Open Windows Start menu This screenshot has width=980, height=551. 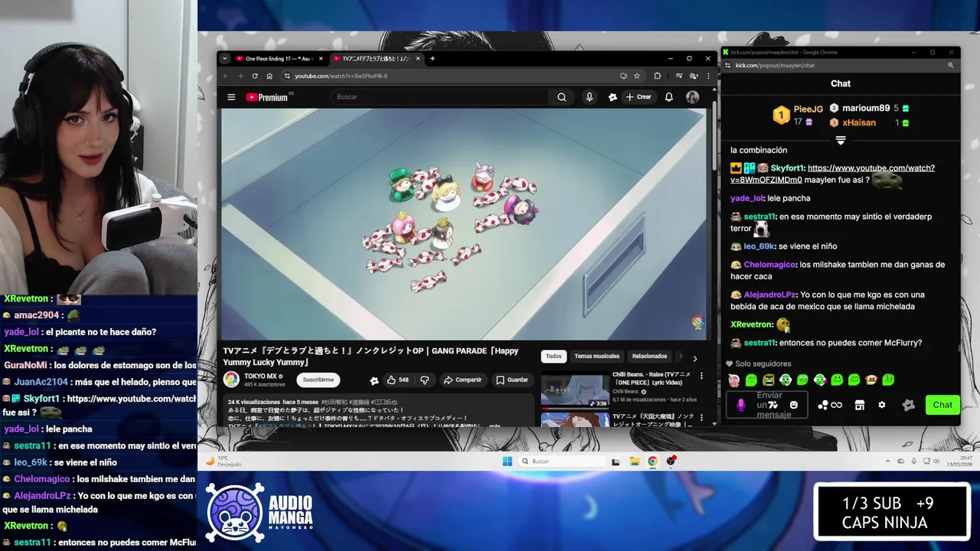[x=507, y=461]
